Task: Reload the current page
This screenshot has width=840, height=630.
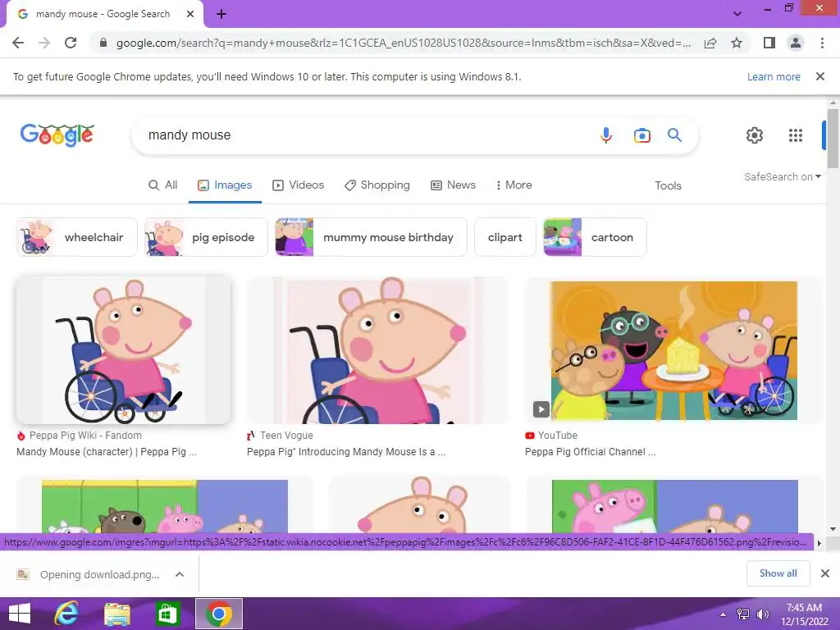Action: pos(71,43)
